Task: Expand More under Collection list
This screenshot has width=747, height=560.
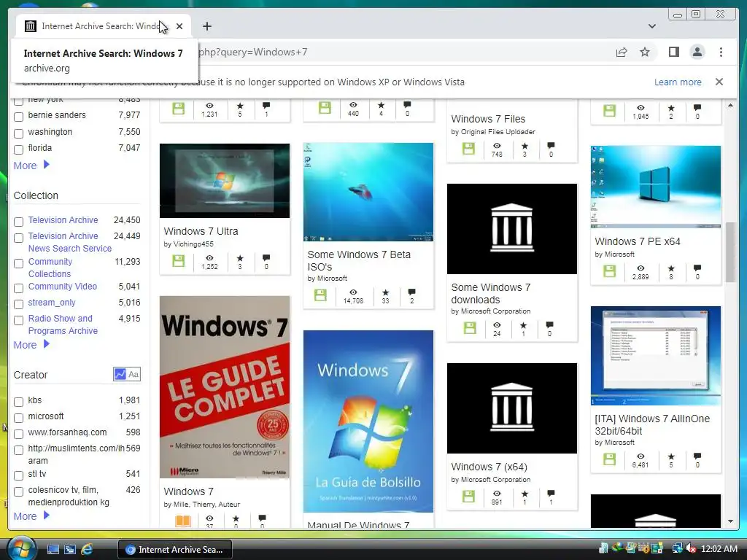Action: click(x=31, y=344)
